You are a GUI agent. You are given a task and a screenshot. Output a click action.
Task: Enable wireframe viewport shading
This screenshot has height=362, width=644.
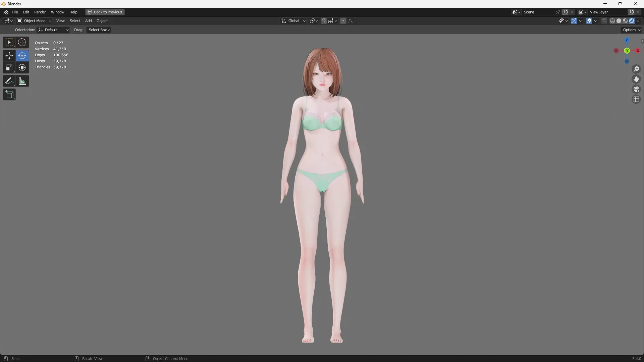point(612,20)
